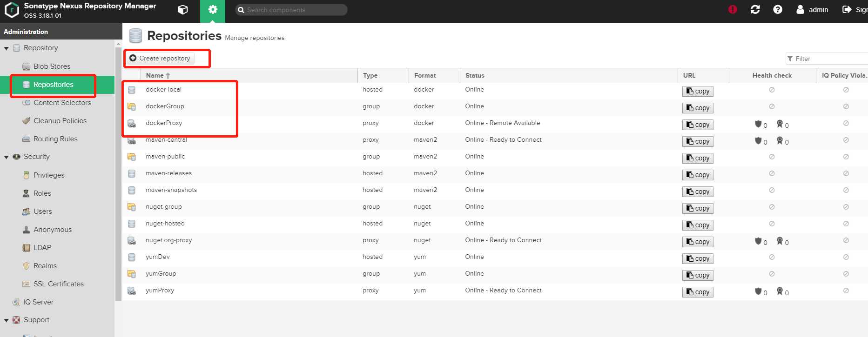The image size is (868, 337).
Task: Sort by the Format column header
Action: (x=434, y=75)
